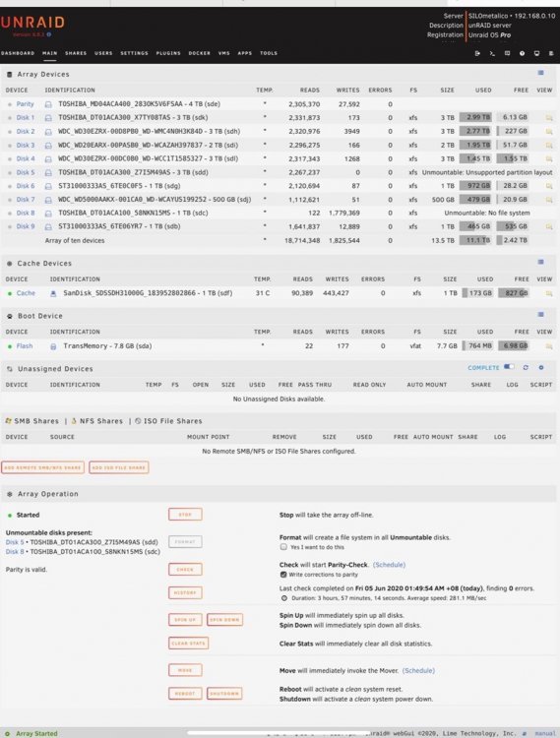Refresh Unassigned Devices list
The image size is (560, 738).
point(526,368)
